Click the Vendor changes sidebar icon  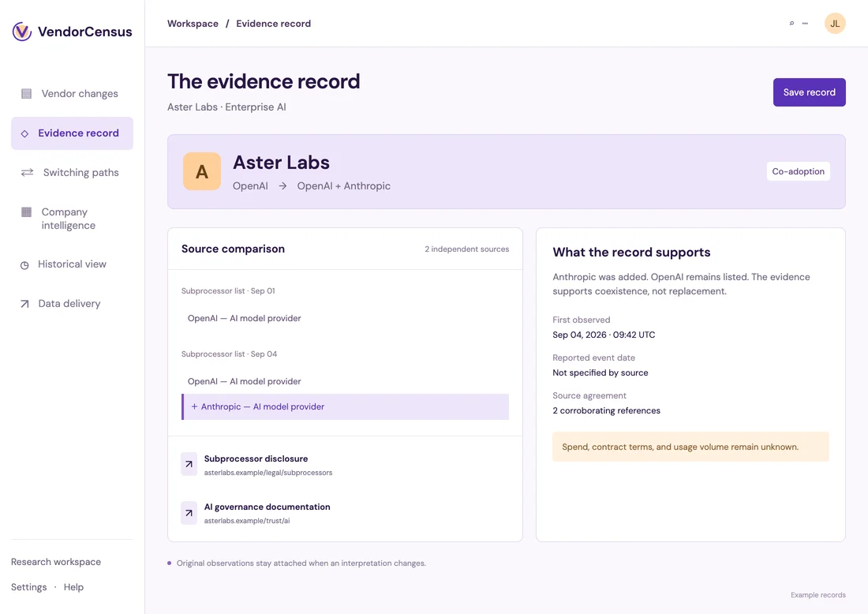click(x=26, y=94)
